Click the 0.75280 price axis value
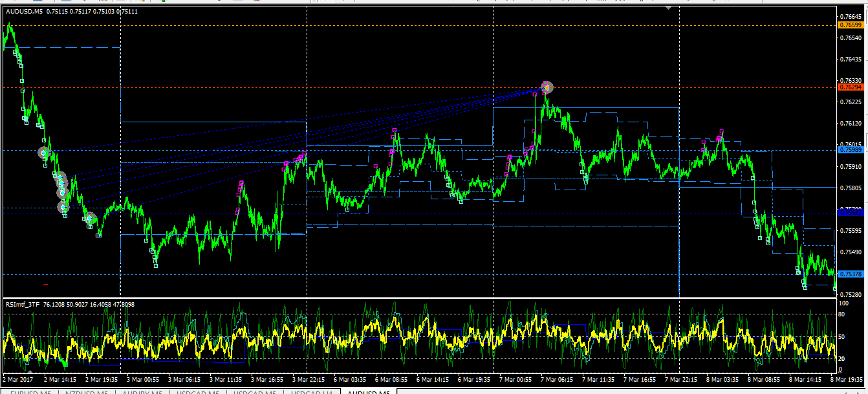868x394 pixels. pyautogui.click(x=850, y=295)
